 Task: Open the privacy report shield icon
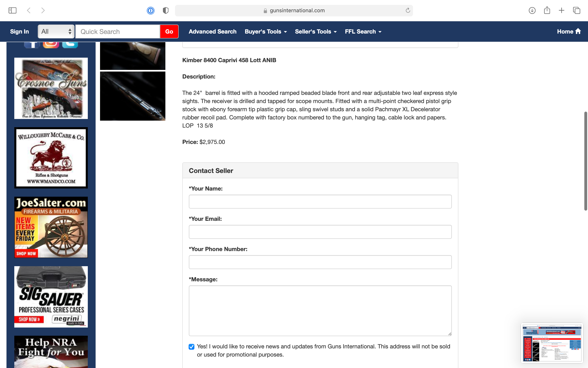pos(166,10)
